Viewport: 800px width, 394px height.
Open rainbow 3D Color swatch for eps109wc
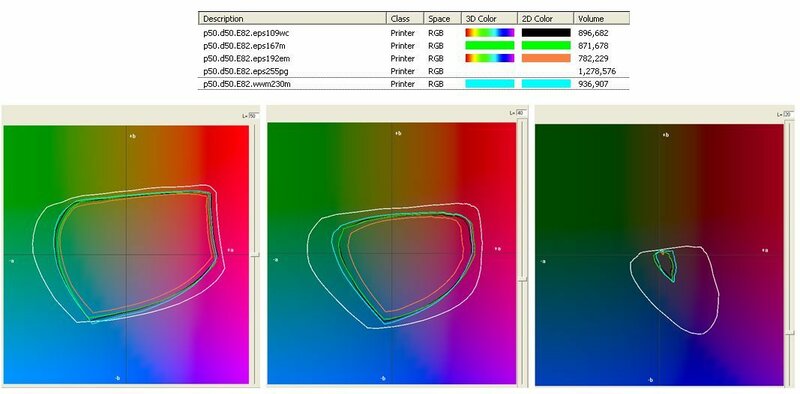coord(490,33)
